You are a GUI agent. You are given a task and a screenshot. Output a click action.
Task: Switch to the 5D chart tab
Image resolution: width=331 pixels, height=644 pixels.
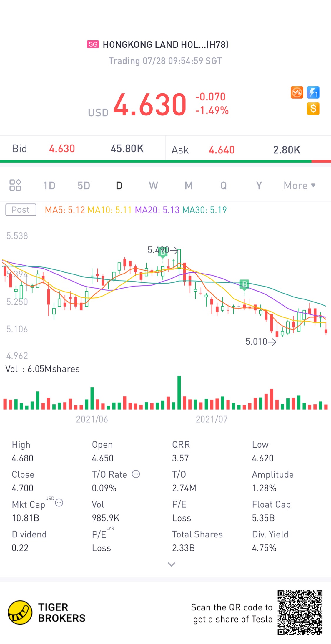[x=84, y=186]
